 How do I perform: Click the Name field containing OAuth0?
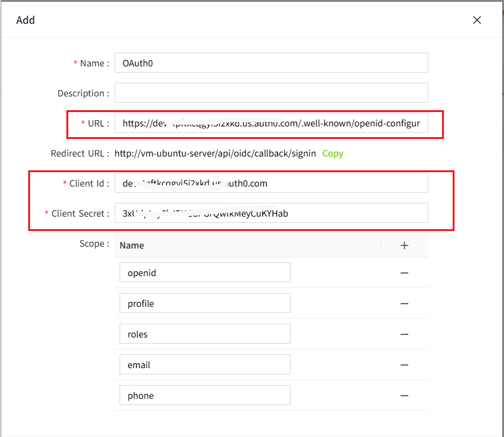point(271,63)
